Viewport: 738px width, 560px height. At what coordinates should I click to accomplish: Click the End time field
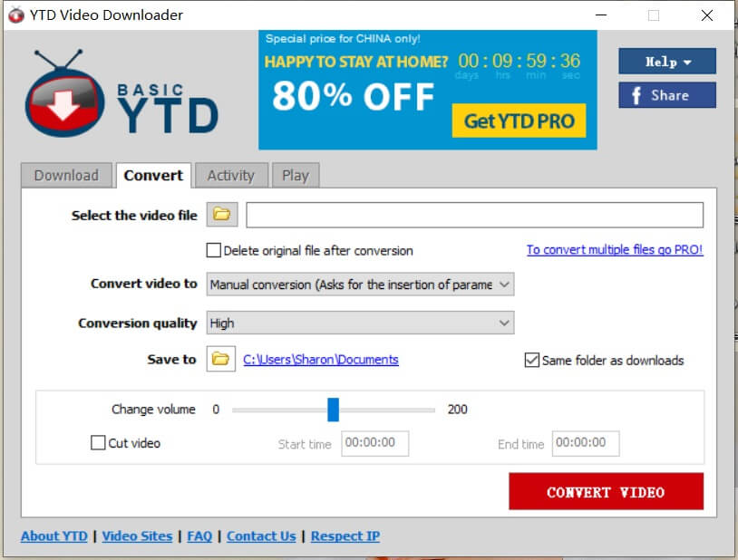coord(586,443)
